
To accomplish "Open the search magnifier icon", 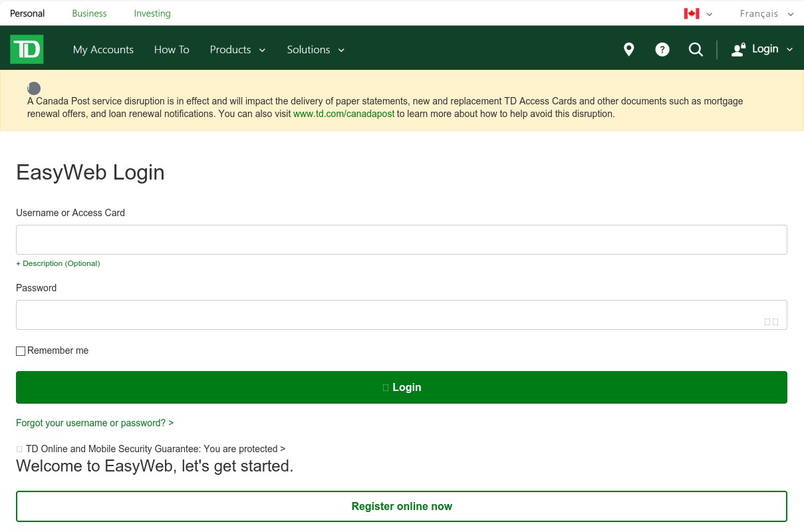I will pyautogui.click(x=696, y=49).
